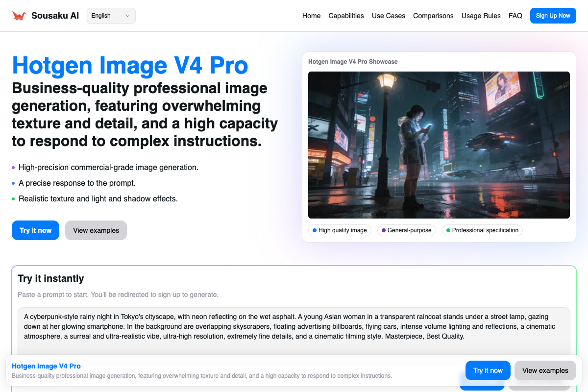
Task: Click Try it now under the hero headline
Action: click(35, 230)
